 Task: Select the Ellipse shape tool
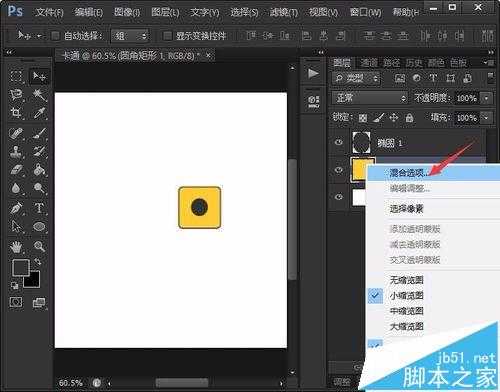(x=39, y=227)
